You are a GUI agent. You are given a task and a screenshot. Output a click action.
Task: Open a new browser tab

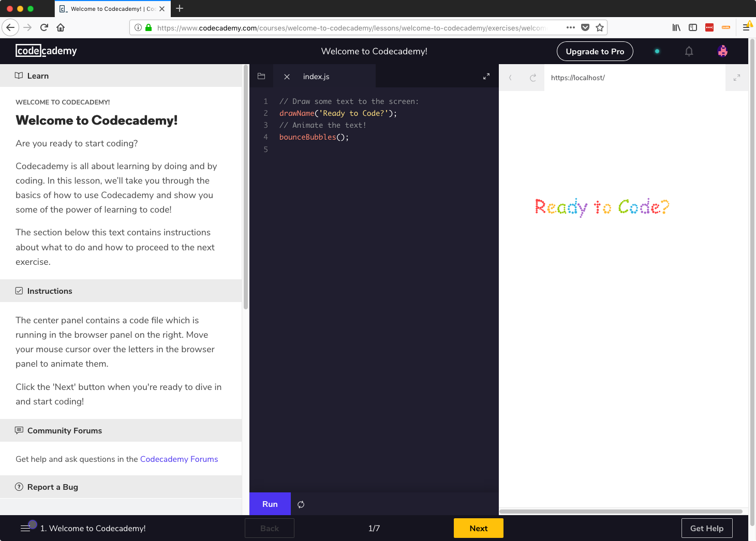(180, 8)
